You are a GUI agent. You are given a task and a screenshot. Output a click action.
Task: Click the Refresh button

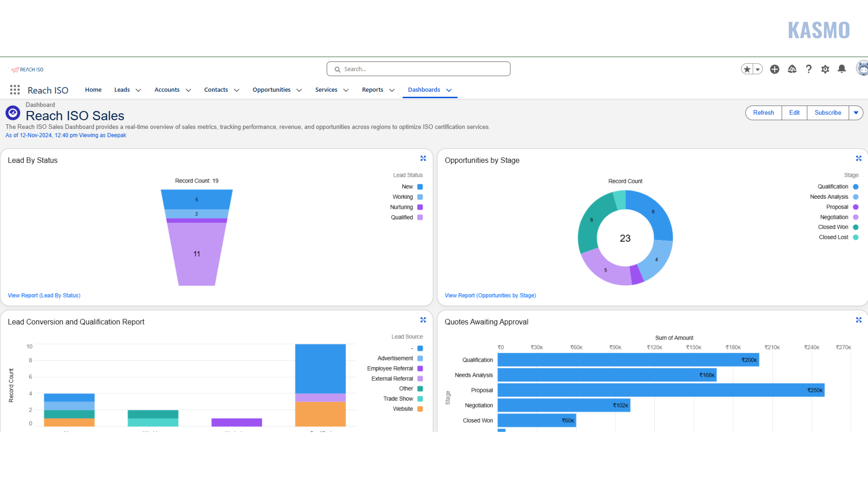tap(763, 113)
